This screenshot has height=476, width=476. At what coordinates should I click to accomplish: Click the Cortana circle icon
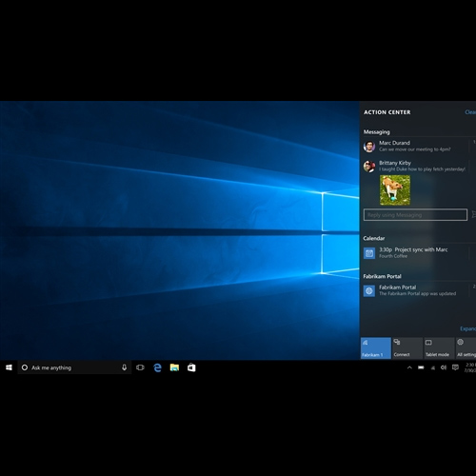[25, 367]
